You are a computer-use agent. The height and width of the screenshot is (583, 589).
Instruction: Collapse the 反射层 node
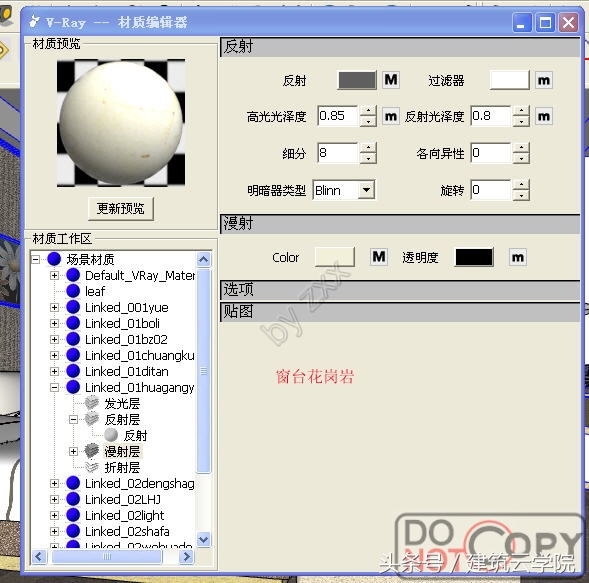point(74,419)
